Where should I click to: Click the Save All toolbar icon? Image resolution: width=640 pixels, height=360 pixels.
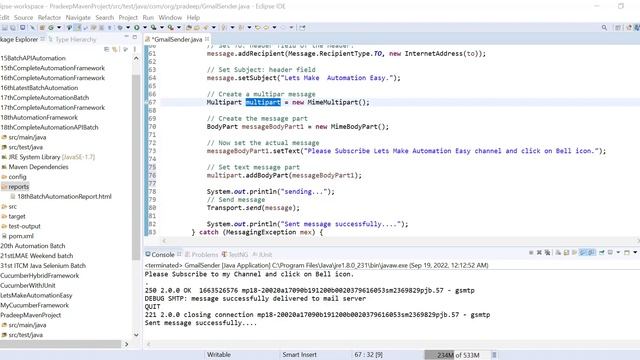(13, 27)
